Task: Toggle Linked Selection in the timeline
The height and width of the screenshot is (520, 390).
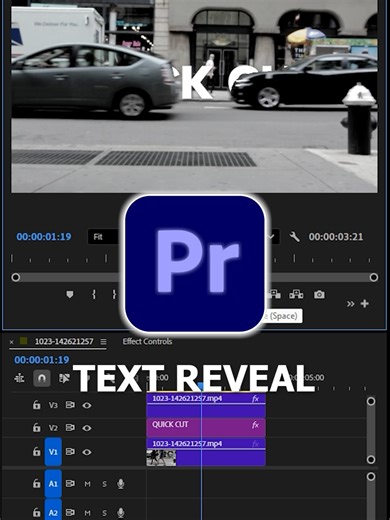Action: (x=64, y=378)
